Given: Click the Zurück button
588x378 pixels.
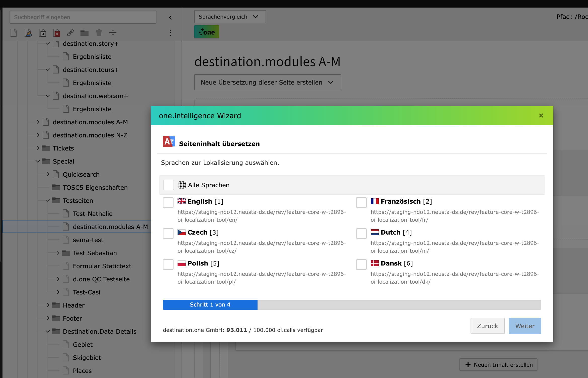Looking at the screenshot, I should (x=487, y=326).
